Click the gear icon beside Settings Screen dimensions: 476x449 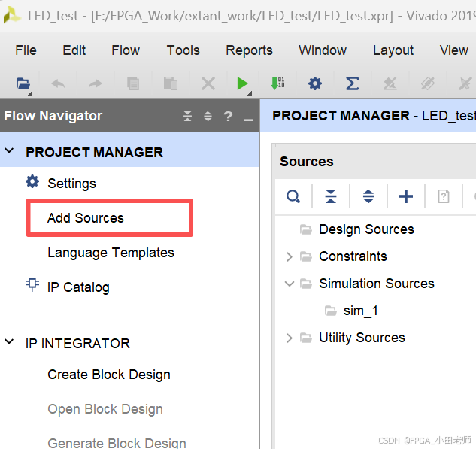[x=32, y=182]
